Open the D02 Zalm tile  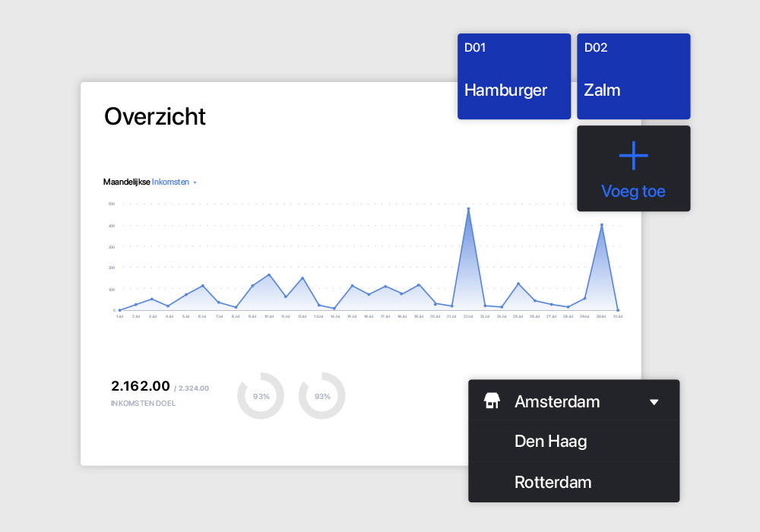pos(634,76)
